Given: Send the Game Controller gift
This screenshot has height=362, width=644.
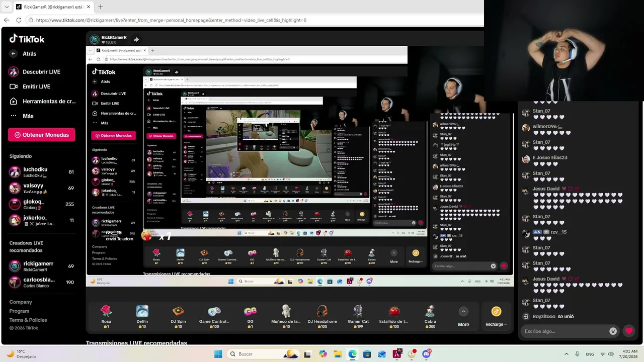Looking at the screenshot, I should pyautogui.click(x=214, y=317).
